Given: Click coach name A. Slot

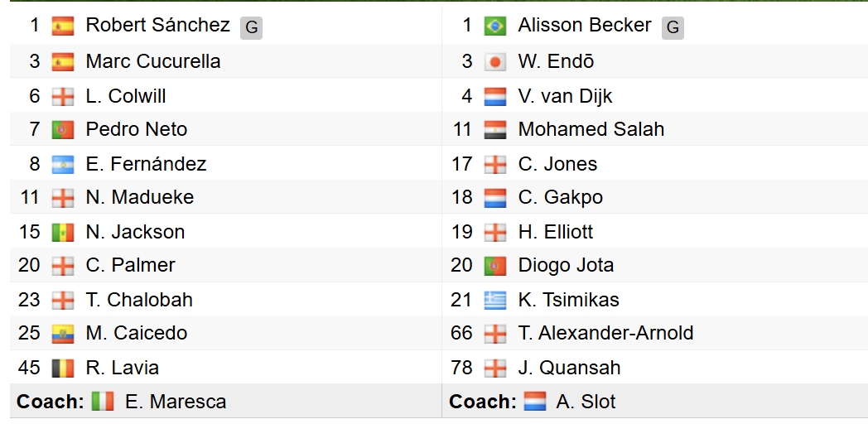Looking at the screenshot, I should pyautogui.click(x=586, y=402).
